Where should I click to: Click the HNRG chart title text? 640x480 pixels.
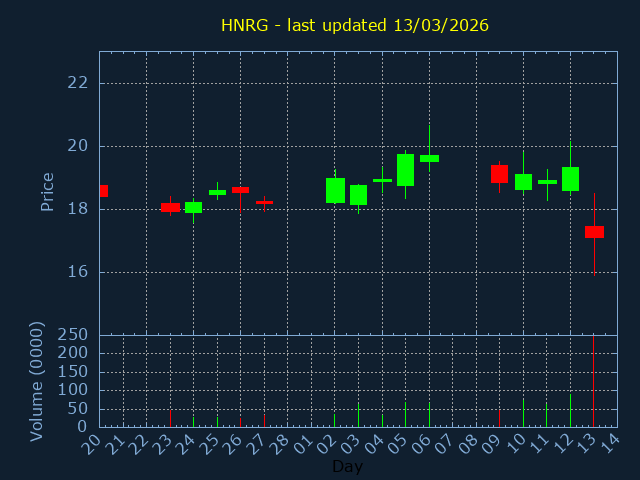(354, 25)
